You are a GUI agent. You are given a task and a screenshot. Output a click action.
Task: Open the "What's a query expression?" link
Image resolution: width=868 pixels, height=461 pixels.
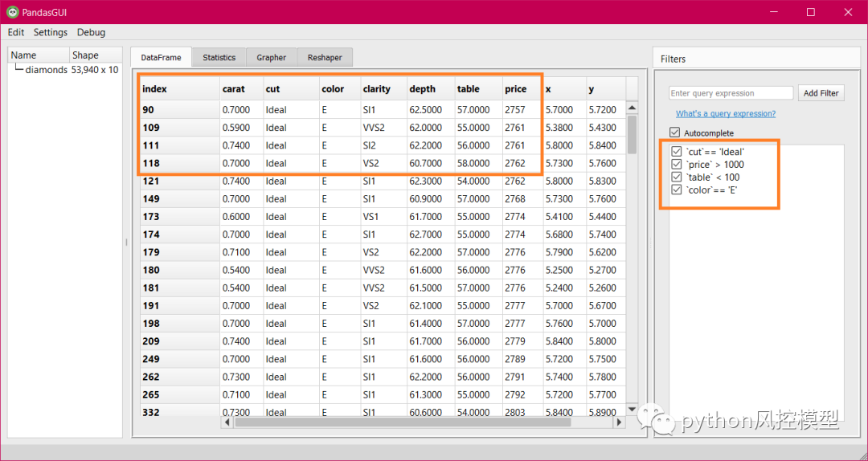tap(726, 114)
